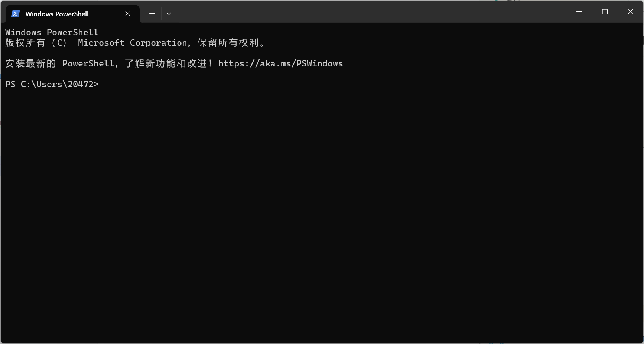
Task: Click the 保留所有权利 text
Action: (x=228, y=43)
